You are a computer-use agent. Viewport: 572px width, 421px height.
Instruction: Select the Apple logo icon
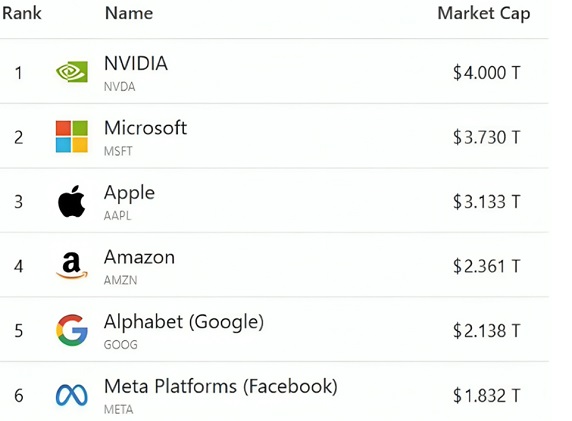pos(72,201)
